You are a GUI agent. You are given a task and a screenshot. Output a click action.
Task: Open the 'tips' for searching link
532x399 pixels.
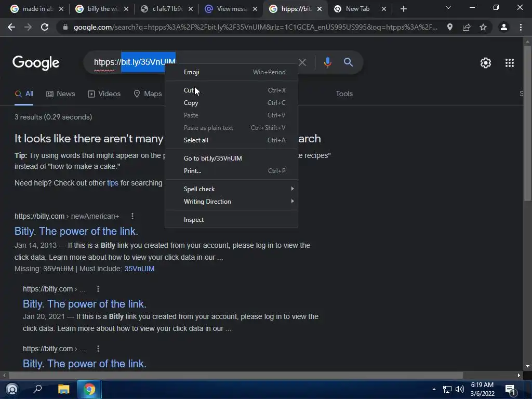pyautogui.click(x=113, y=183)
